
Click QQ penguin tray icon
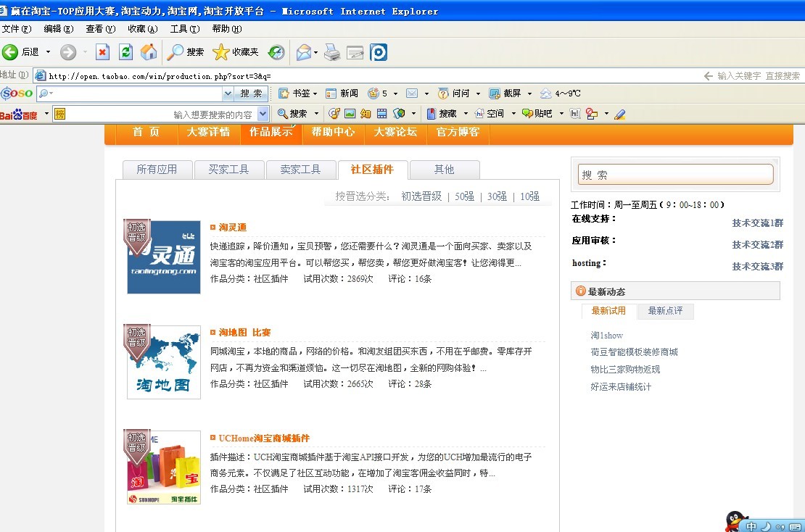point(735,522)
